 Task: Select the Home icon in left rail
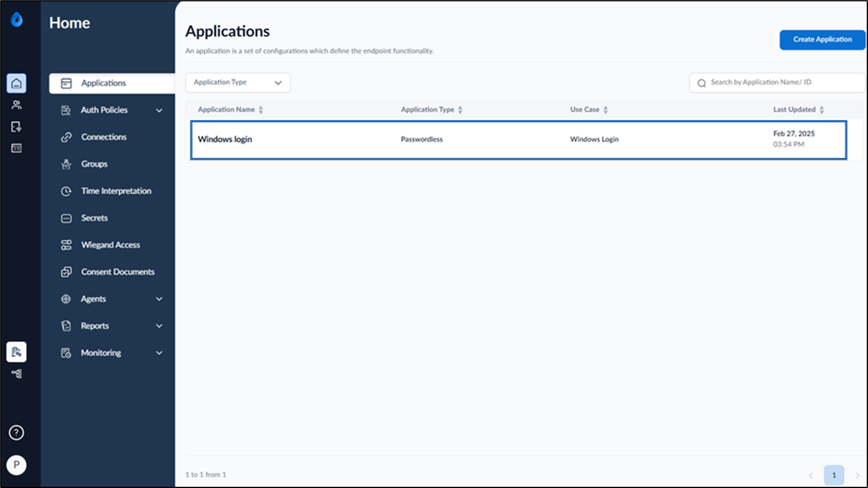click(17, 83)
